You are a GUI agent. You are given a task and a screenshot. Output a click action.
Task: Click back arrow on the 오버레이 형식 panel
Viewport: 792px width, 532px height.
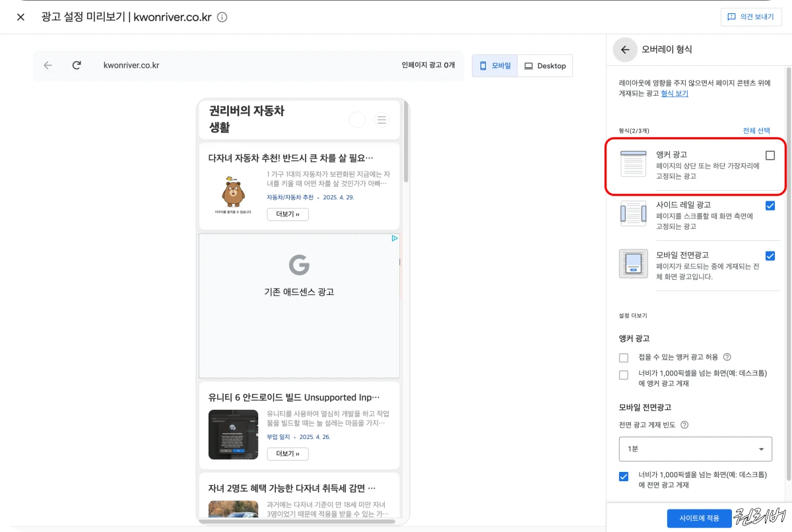pyautogui.click(x=624, y=50)
